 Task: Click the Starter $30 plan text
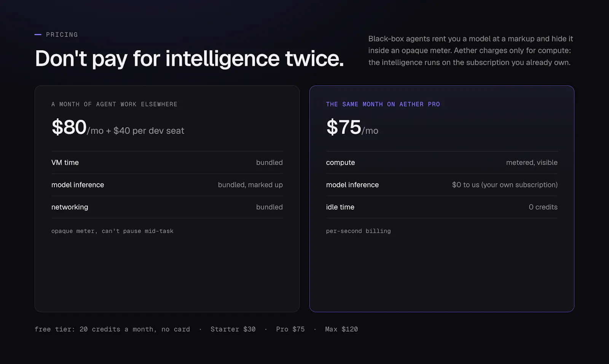(x=233, y=329)
